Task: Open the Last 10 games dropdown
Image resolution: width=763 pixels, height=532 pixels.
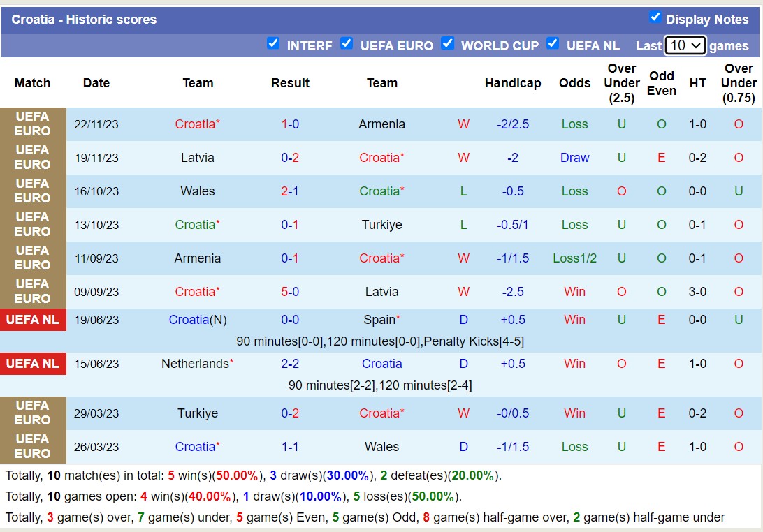Action: [x=685, y=45]
